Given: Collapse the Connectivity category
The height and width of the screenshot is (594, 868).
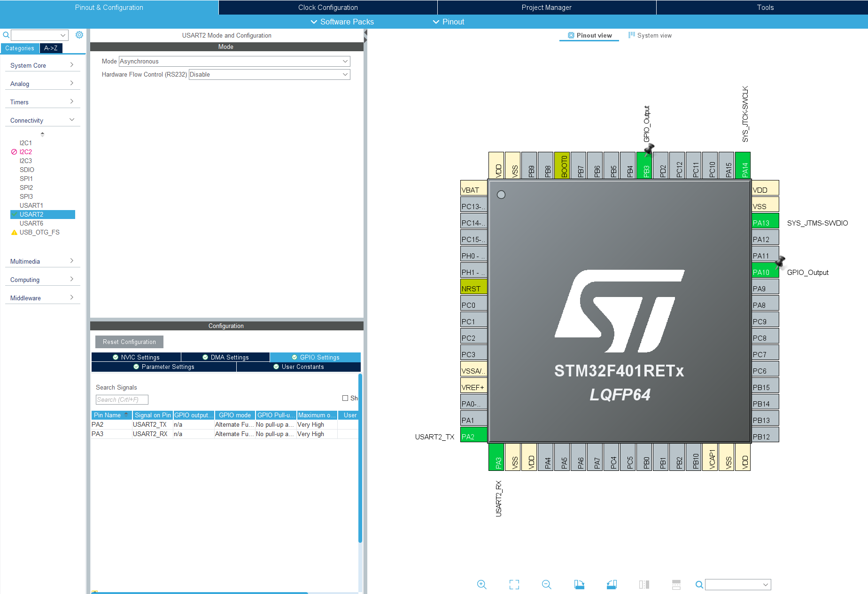Looking at the screenshot, I should 42,120.
